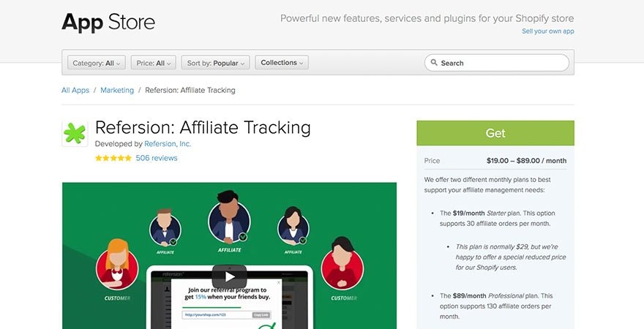
Task: Click the App Store logo
Action: (x=108, y=22)
